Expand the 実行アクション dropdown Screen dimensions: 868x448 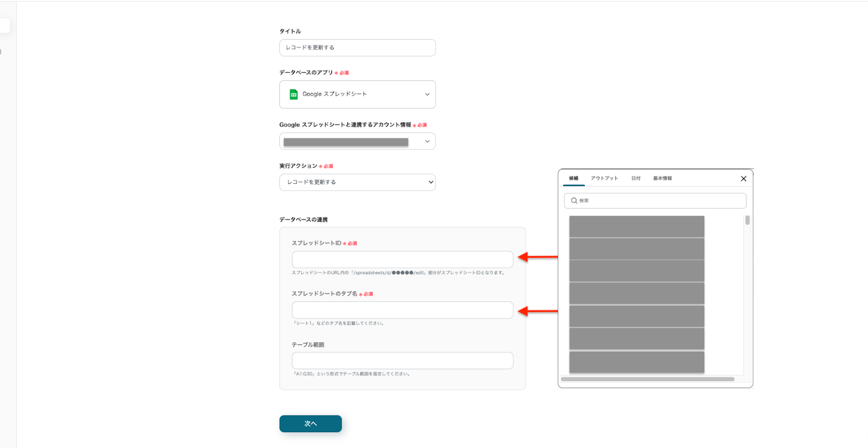pos(358,182)
